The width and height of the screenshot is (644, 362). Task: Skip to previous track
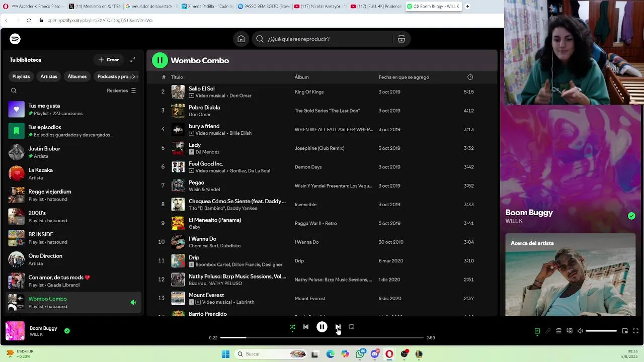pyautogui.click(x=306, y=327)
